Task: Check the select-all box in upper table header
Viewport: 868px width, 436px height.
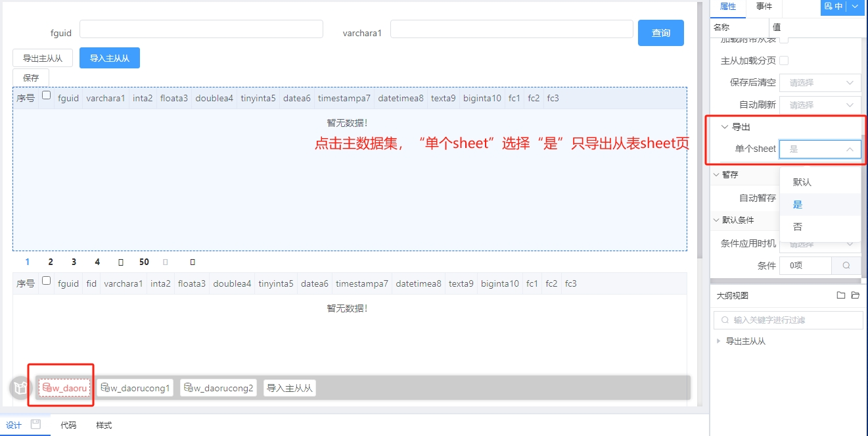Action: (x=46, y=95)
